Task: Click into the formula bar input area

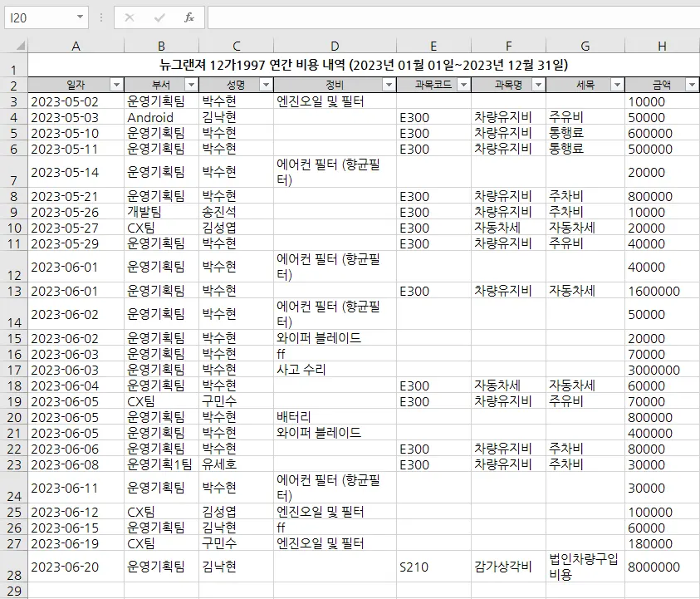Action: (x=453, y=17)
